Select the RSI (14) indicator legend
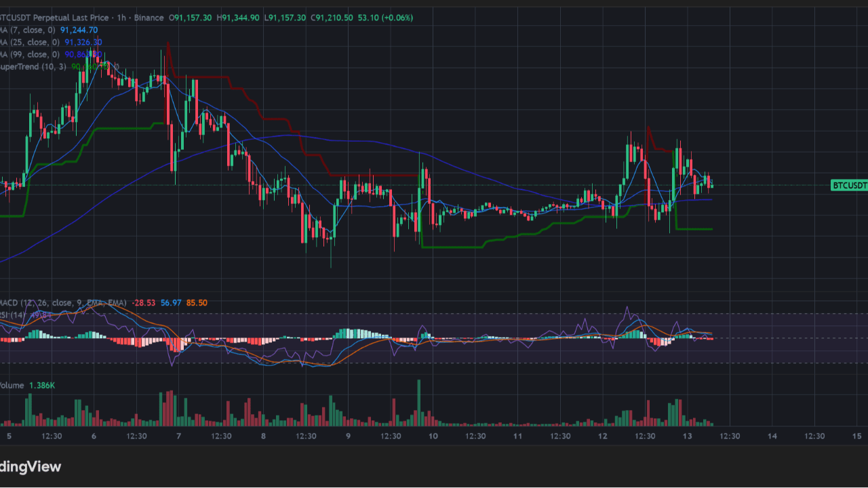 point(14,314)
